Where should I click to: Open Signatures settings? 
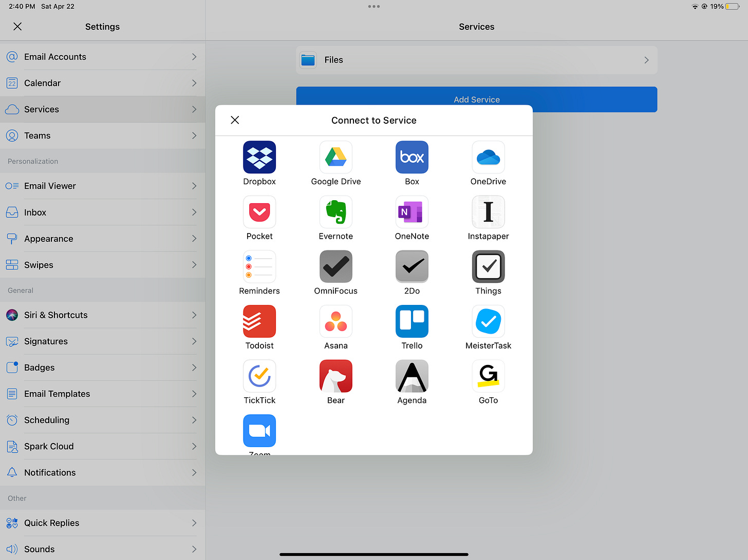pyautogui.click(x=103, y=341)
